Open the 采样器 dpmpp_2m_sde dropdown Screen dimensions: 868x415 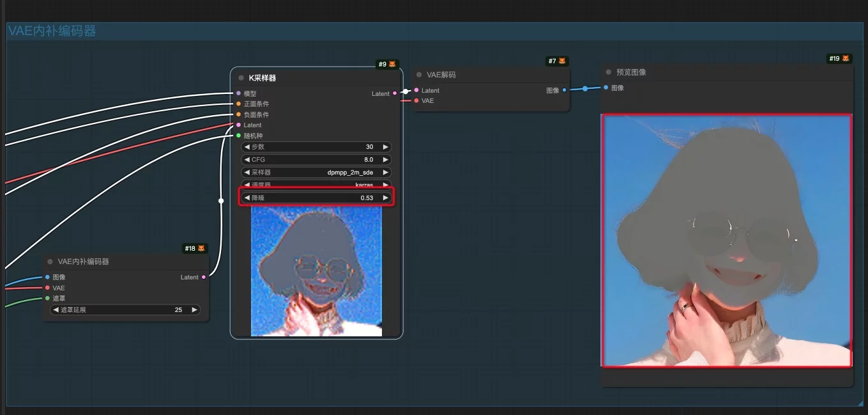tap(316, 173)
